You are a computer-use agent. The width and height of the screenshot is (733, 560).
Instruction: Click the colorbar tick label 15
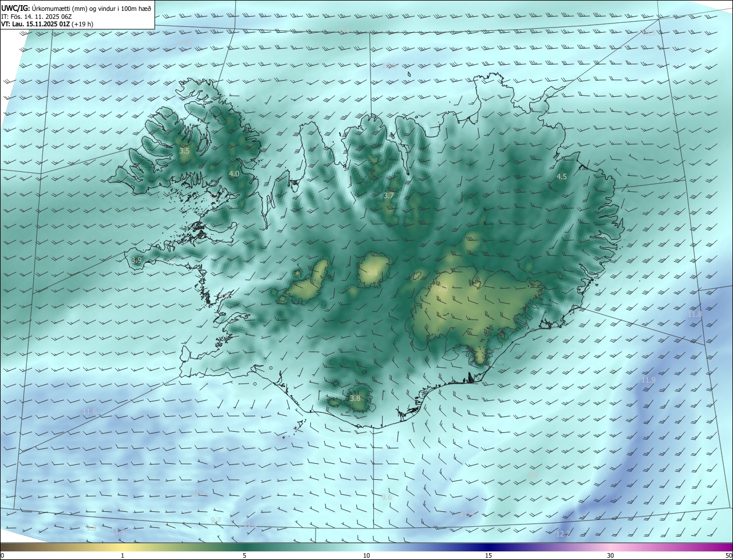[488, 555]
